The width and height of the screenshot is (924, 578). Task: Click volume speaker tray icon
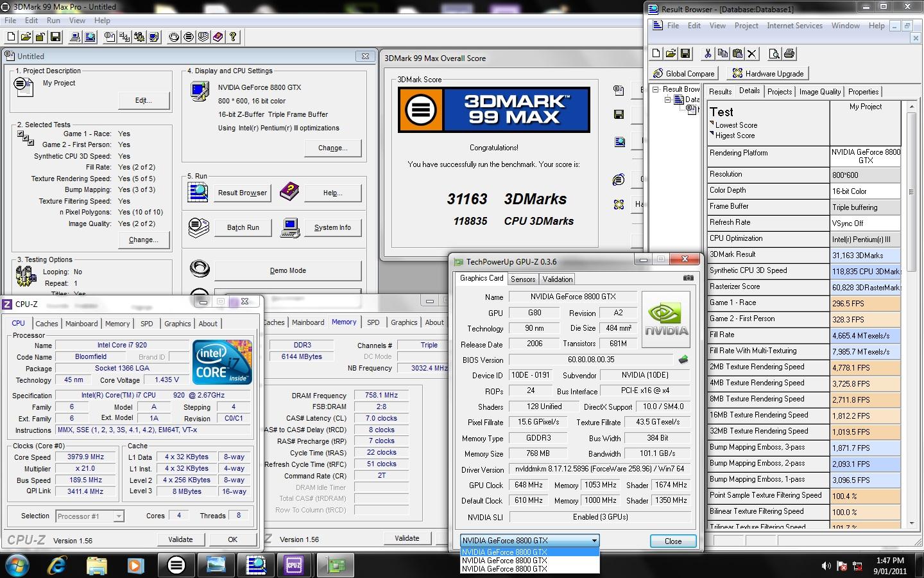point(826,566)
